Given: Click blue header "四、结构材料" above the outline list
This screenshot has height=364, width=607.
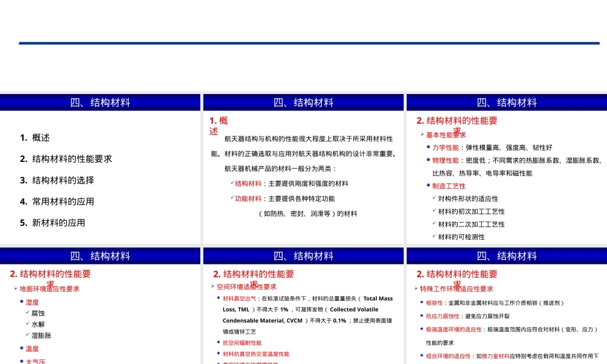Looking at the screenshot, I should (x=100, y=103).
